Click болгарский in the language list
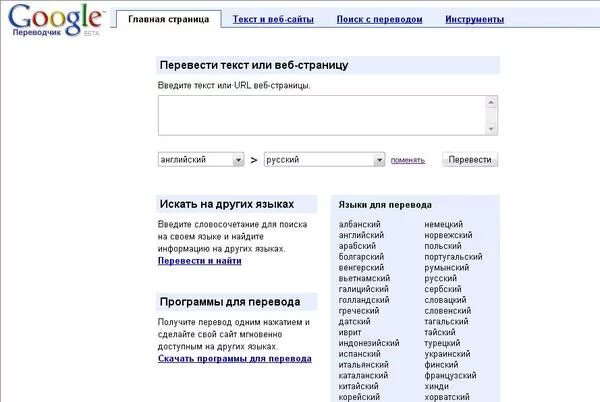The image size is (600, 402). (x=361, y=257)
